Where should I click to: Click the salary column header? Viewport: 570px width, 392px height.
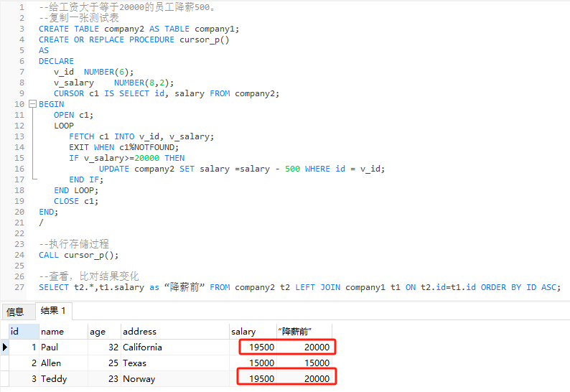253,331
